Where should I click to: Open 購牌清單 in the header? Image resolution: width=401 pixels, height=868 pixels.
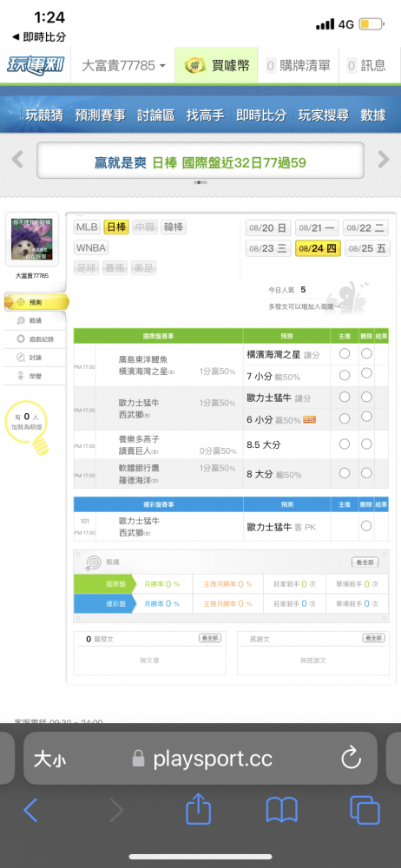tap(299, 65)
